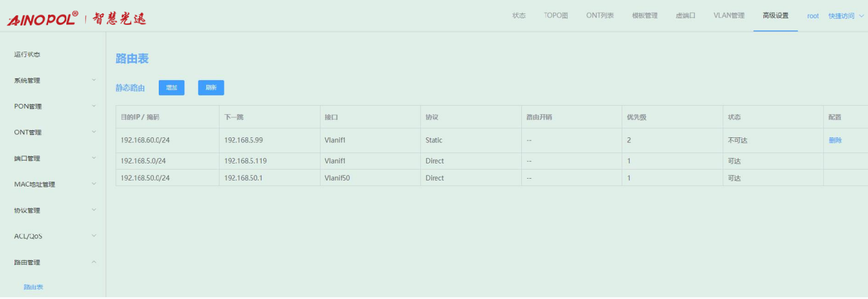
Task: Expand the 端口管理 sidebar section
Action: (54, 159)
